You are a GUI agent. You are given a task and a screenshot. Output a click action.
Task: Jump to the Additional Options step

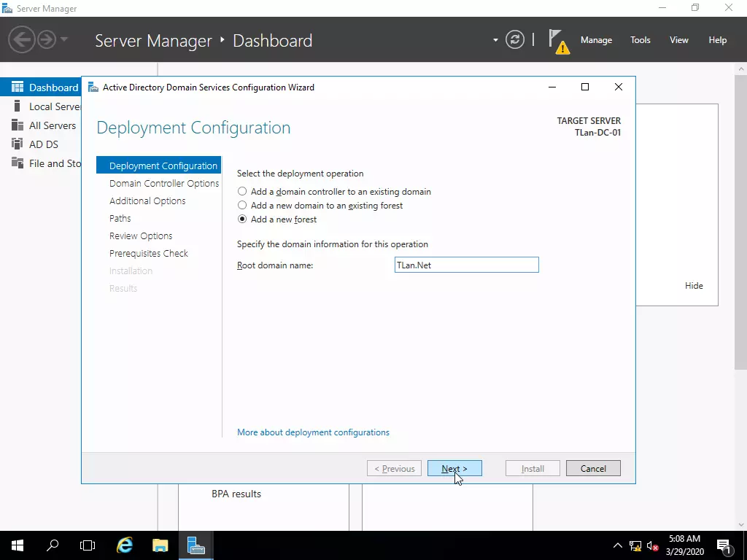[x=147, y=201]
